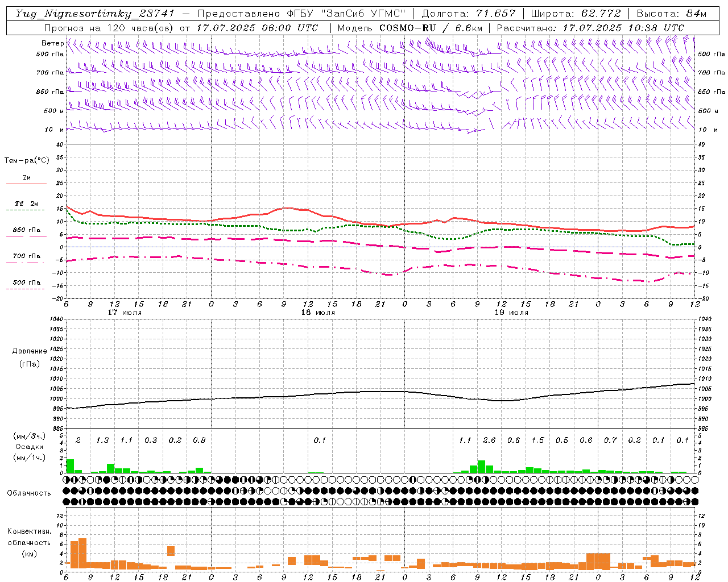Screen dimensions: 728x582
Task: Click the Конвективн. облачность (км) label
Action: tap(29, 543)
